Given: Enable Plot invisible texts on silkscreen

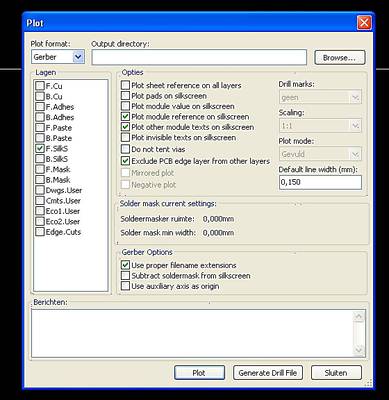Looking at the screenshot, I should [x=125, y=137].
